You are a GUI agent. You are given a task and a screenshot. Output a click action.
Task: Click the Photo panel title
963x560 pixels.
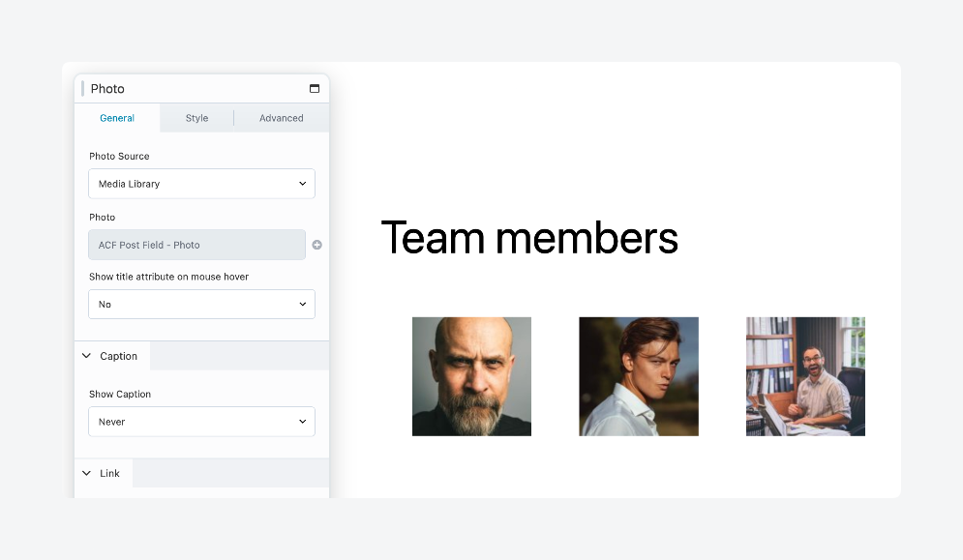107,89
